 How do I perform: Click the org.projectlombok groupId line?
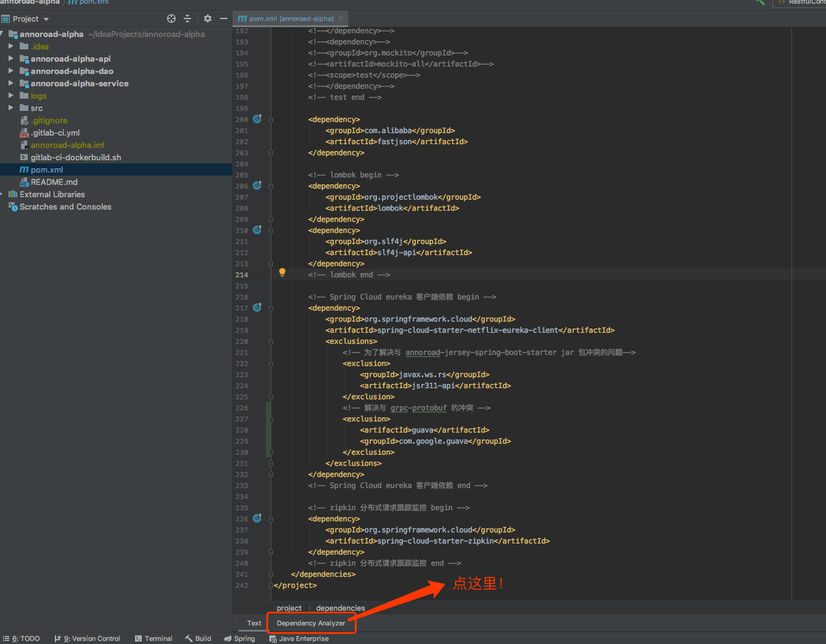(403, 197)
